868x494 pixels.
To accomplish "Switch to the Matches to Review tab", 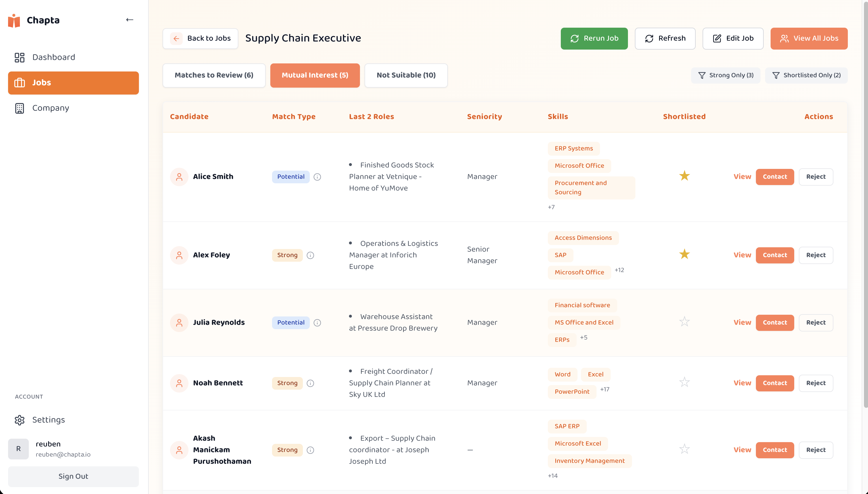I will [x=214, y=75].
